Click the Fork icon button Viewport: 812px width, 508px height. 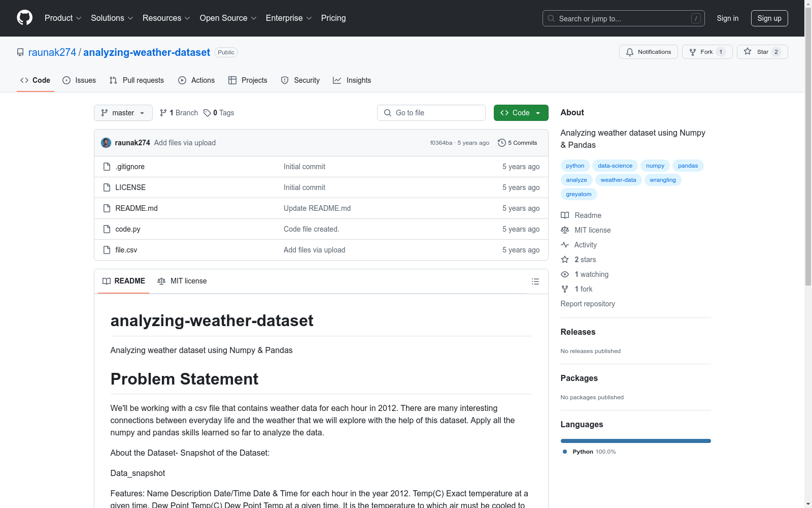(x=693, y=52)
